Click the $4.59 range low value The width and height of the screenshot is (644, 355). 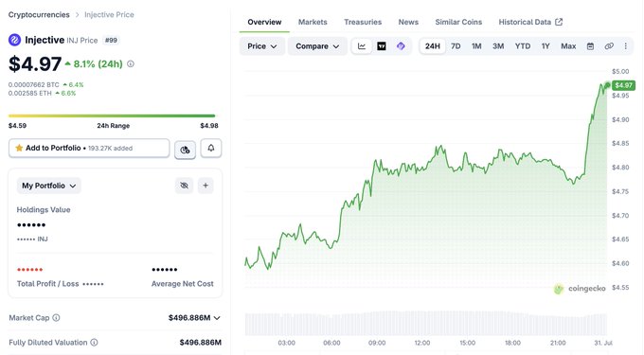(17, 126)
